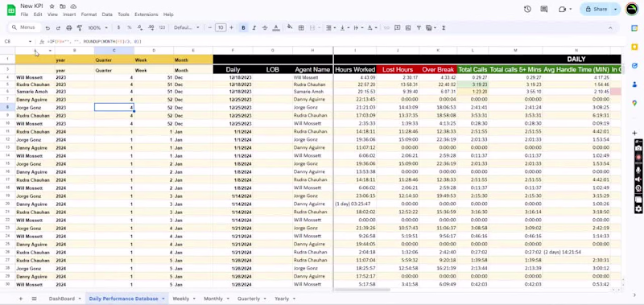Switch to the Yearly sheet tab
Screen dimensions: 644x305
282,299
